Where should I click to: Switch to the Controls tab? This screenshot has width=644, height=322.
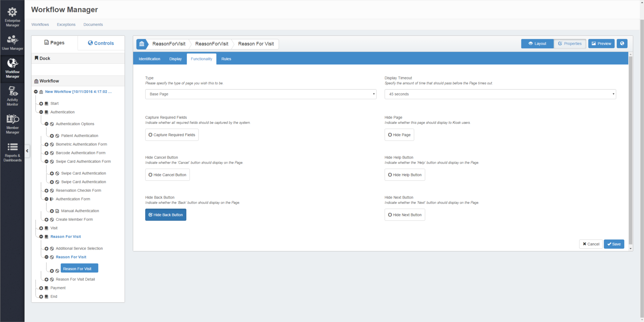[101, 43]
